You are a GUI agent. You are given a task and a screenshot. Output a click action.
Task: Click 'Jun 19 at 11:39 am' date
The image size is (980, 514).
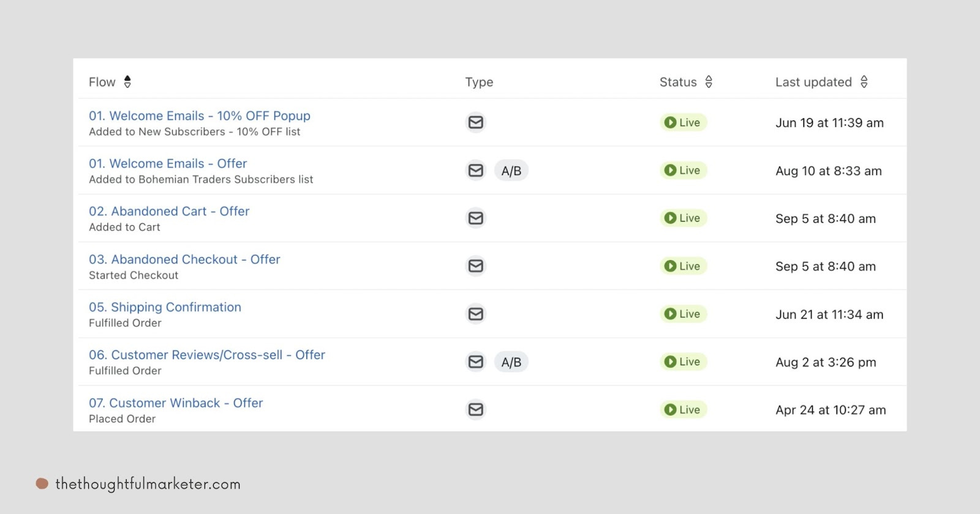pos(829,123)
